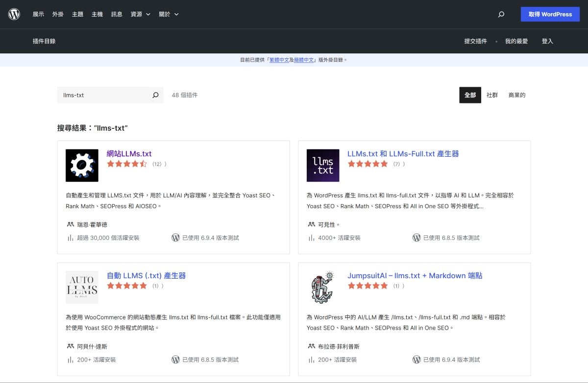Expand the 資源 dropdown menu
This screenshot has width=588, height=383.
pos(140,14)
